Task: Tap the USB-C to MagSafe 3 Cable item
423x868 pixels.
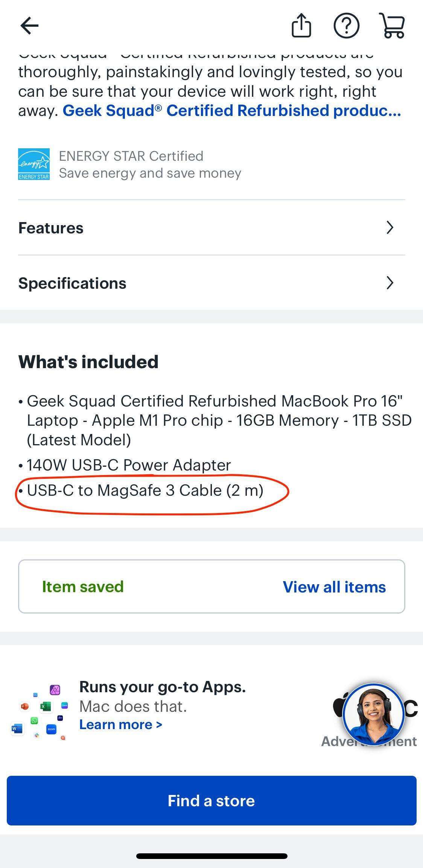Action: [x=145, y=490]
